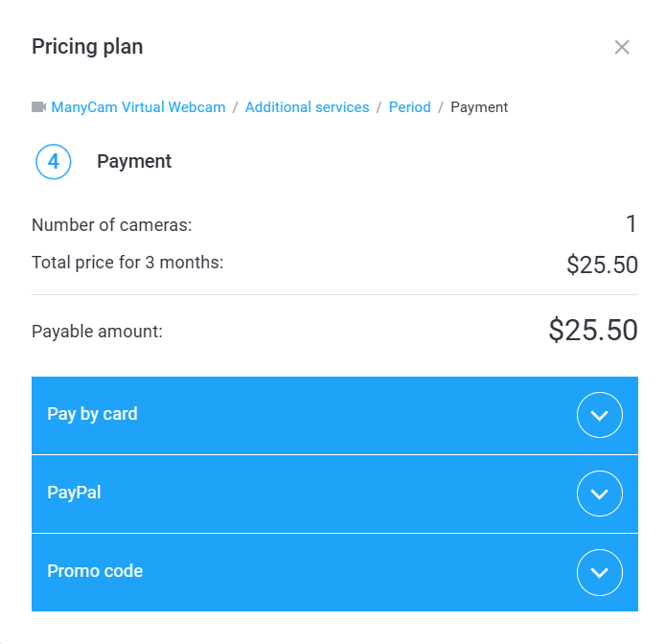Screen dimensions: 666x644
Task: Click the Payable amount label
Action: (x=97, y=332)
